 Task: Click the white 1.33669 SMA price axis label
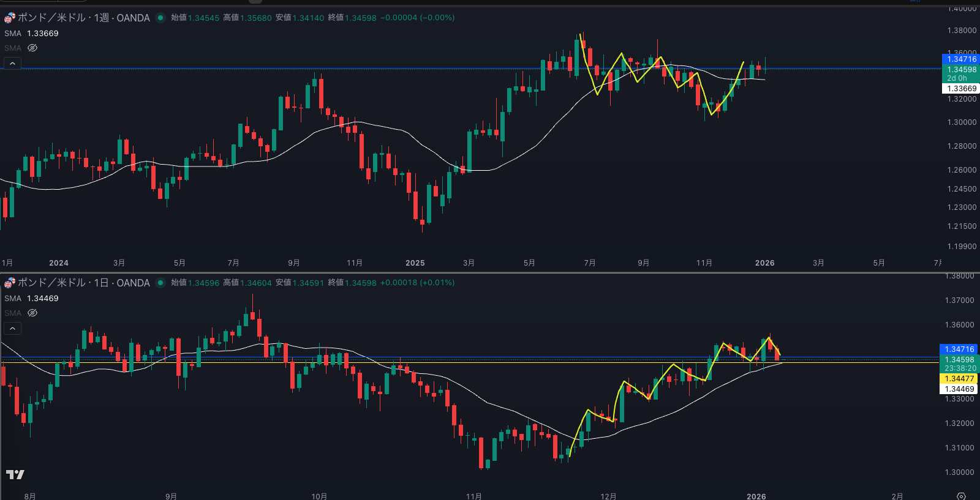(x=961, y=89)
